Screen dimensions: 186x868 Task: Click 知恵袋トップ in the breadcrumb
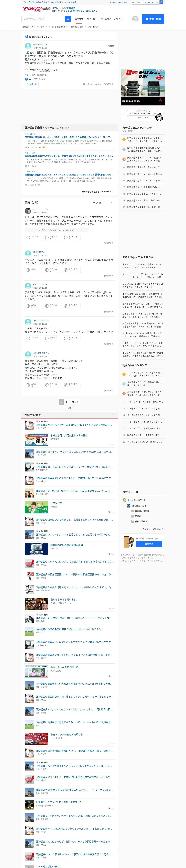point(28,27)
